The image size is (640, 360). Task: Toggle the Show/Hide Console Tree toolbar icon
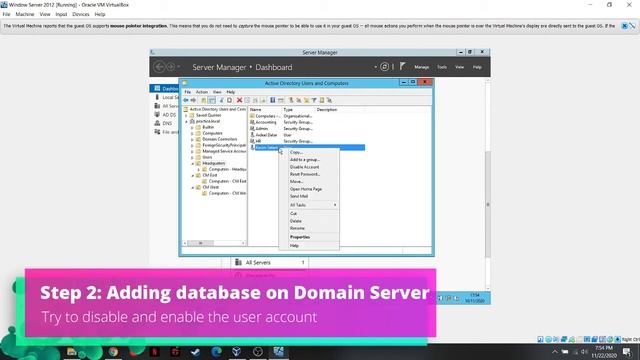[211, 100]
